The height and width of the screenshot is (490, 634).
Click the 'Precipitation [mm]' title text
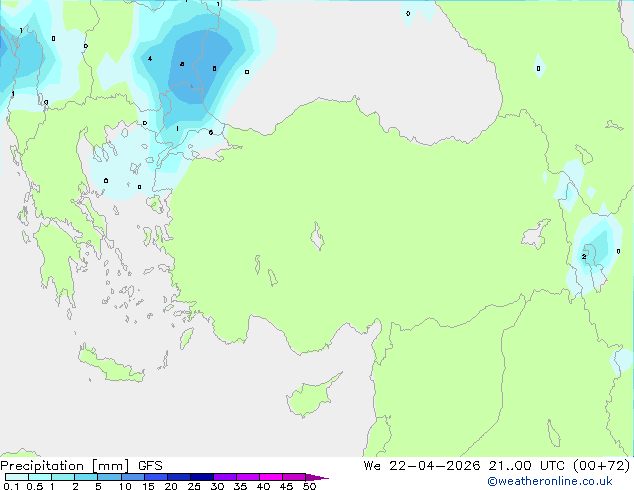click(65, 466)
